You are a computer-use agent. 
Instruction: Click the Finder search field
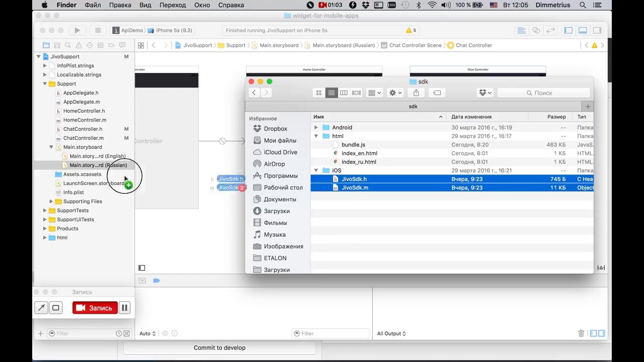[543, 93]
